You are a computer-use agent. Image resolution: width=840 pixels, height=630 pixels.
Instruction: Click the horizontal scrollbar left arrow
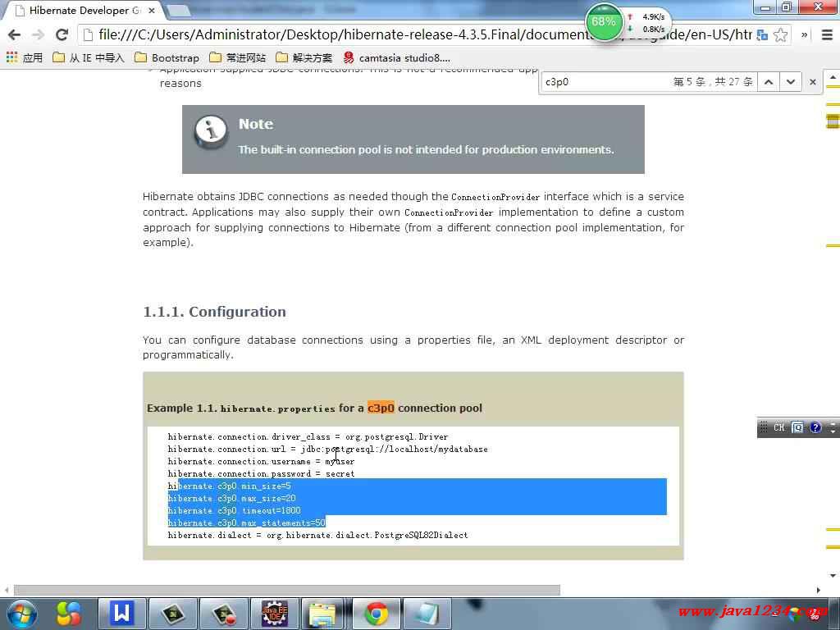pos(7,590)
